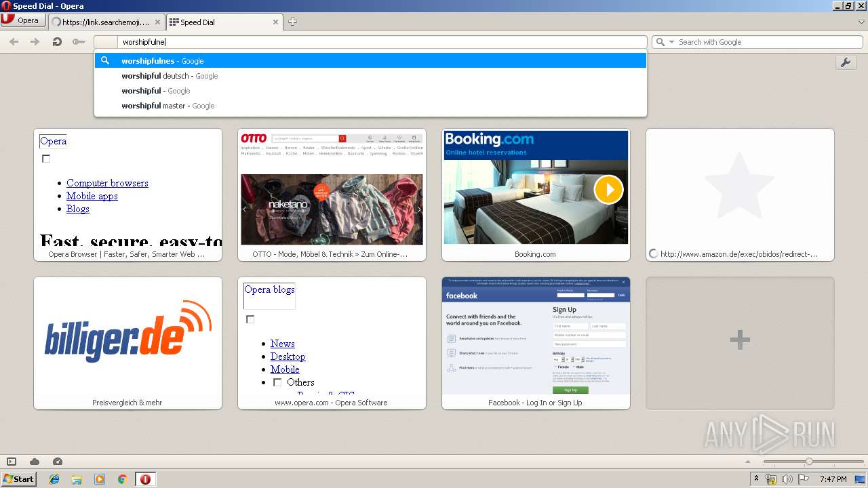Close the Speed Dial tab
Viewport: 868px width, 488px height.
click(x=275, y=22)
